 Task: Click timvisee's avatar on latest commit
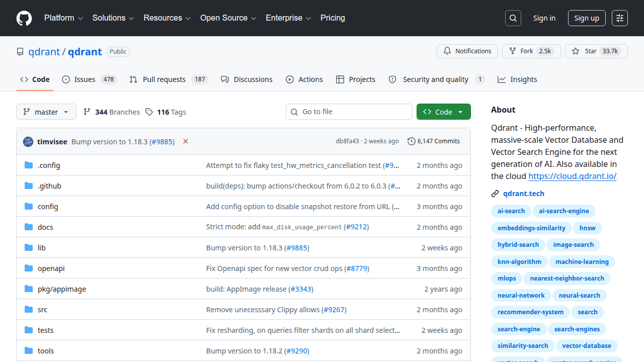pyautogui.click(x=28, y=142)
